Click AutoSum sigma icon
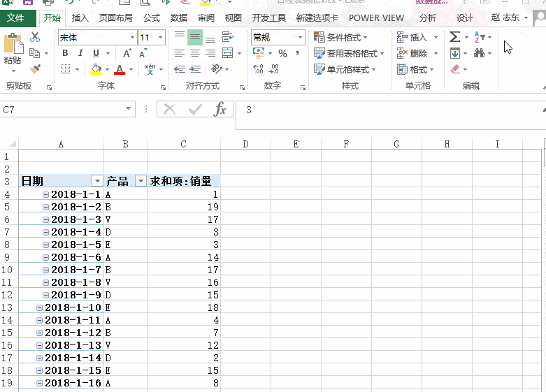Image resolution: width=546 pixels, height=392 pixels. 455,36
